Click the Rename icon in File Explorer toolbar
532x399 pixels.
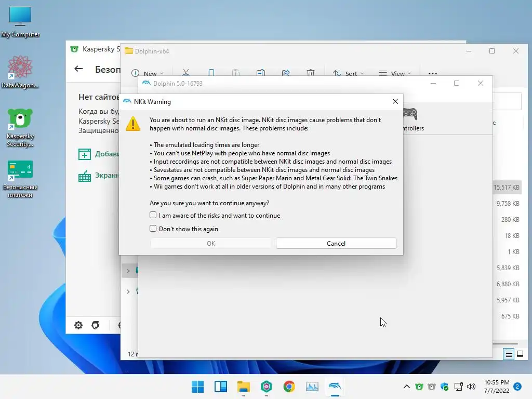261,73
